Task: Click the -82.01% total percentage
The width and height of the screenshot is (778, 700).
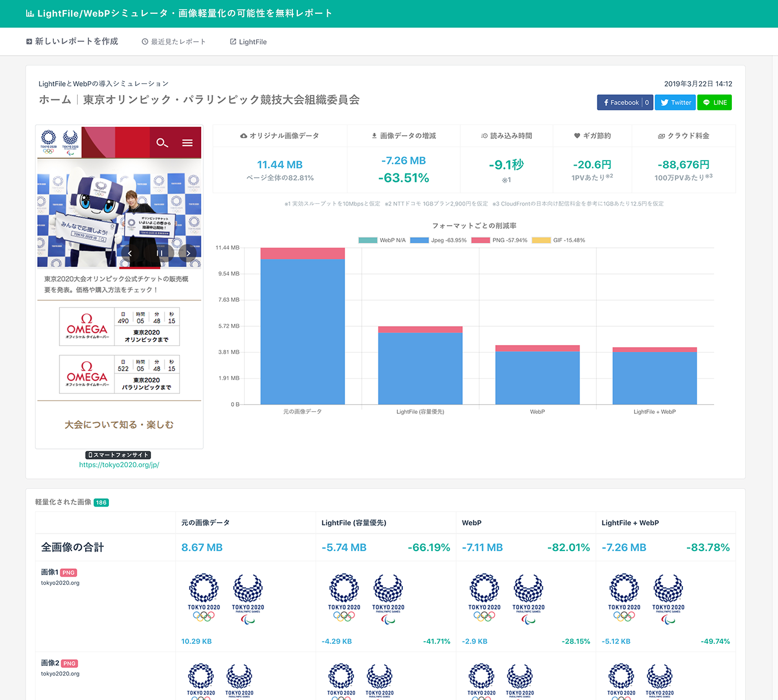Action: pos(568,548)
